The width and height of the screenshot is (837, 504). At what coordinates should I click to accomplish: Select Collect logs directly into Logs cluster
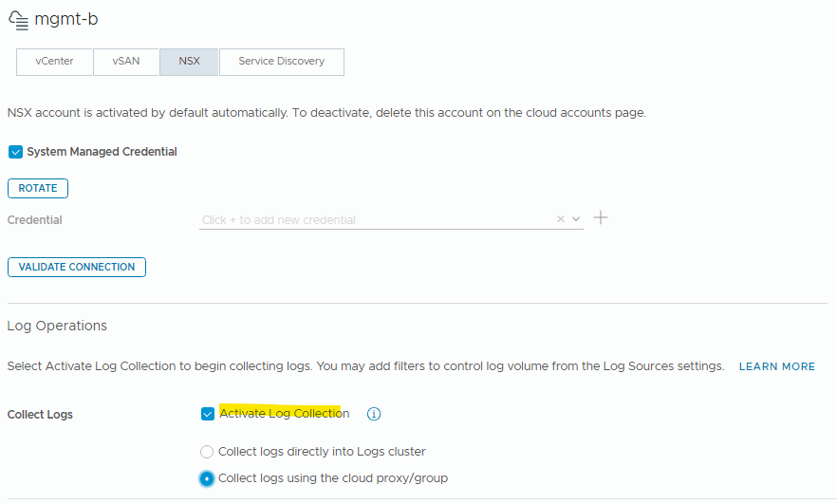[207, 452]
